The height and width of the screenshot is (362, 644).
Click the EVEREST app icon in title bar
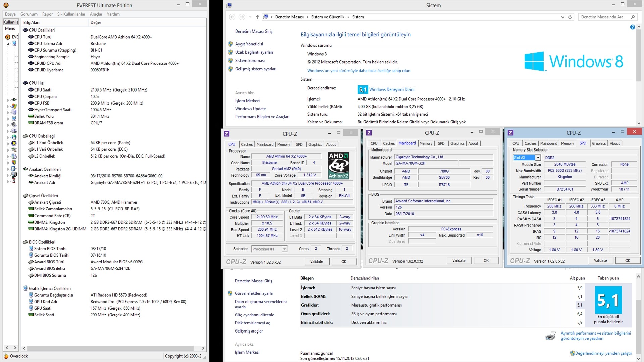click(6, 5)
